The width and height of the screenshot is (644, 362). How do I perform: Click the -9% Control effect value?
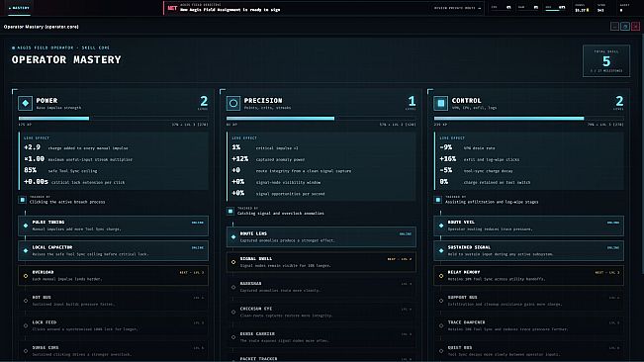pos(445,147)
